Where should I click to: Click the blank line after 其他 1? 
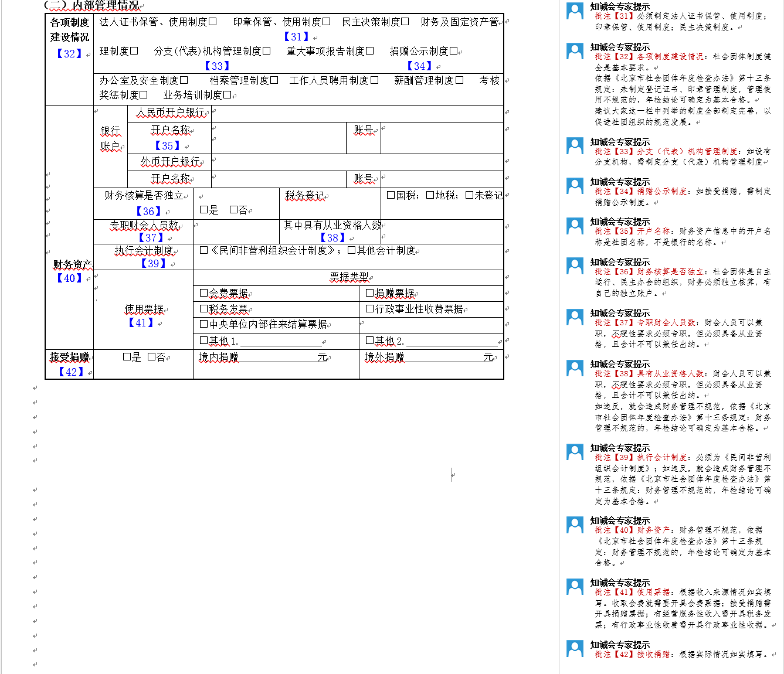[x=281, y=341]
